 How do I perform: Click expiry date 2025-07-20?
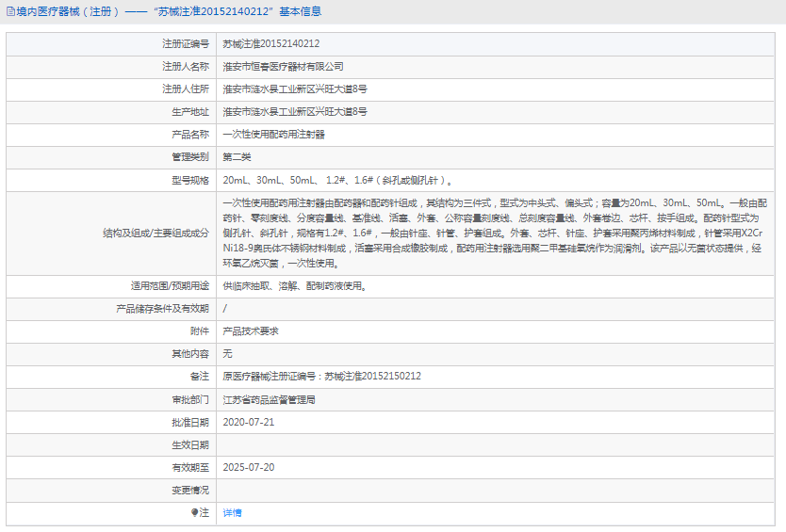pyautogui.click(x=249, y=467)
